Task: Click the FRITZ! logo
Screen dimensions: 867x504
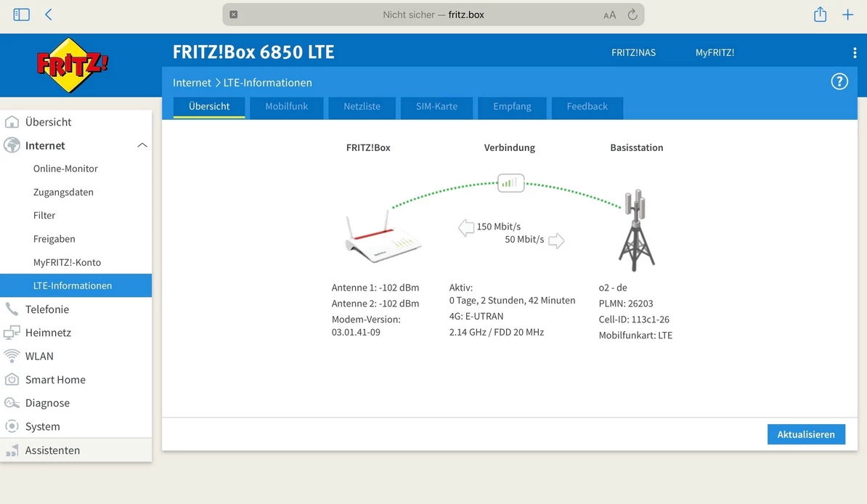Action: pyautogui.click(x=73, y=65)
